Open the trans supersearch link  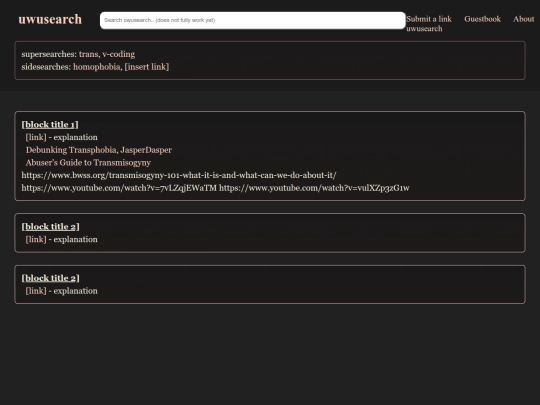[x=89, y=54]
